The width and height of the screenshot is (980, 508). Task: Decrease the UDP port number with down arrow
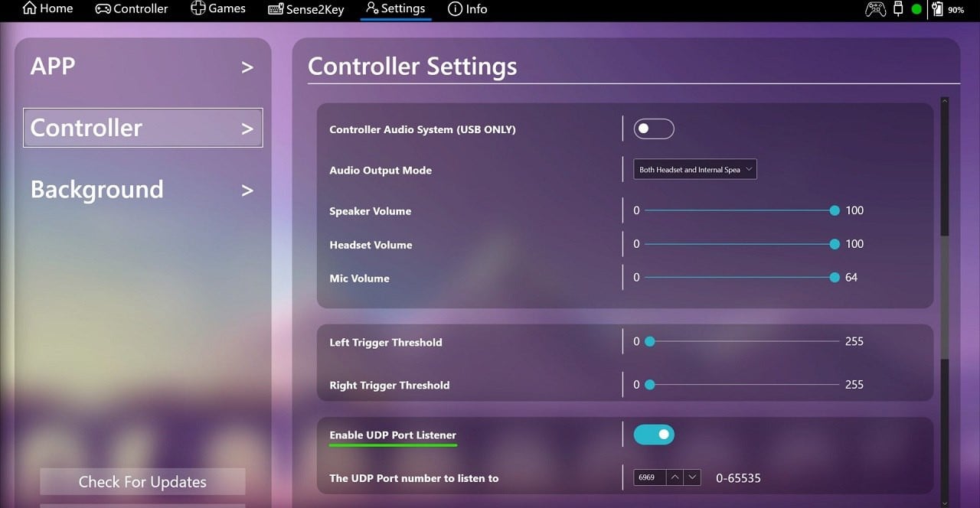point(692,477)
